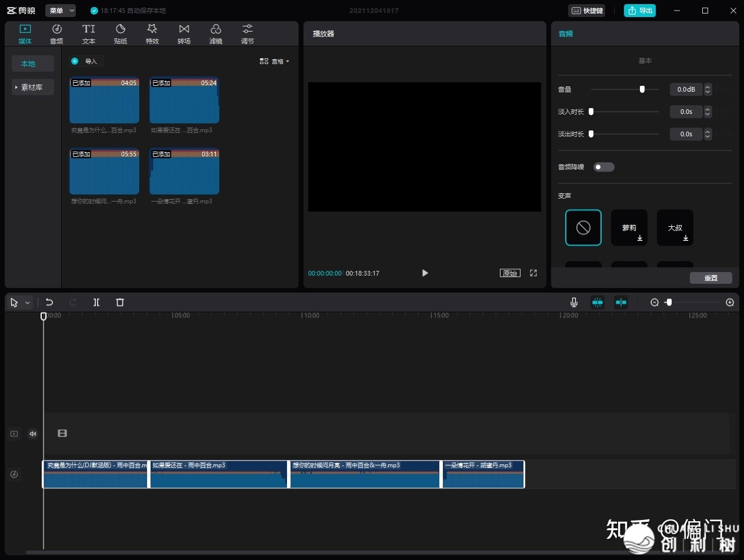Open the 媒体 media tab
This screenshot has height=560, width=744.
(x=25, y=34)
